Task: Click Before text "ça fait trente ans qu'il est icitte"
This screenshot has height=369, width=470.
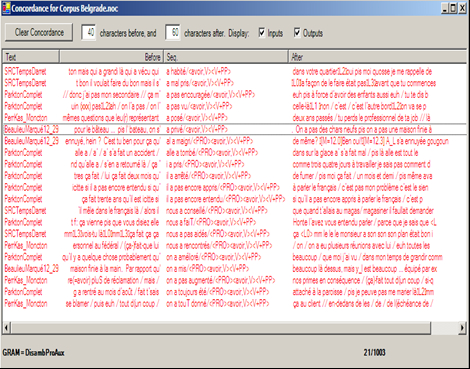Action: click(x=120, y=199)
